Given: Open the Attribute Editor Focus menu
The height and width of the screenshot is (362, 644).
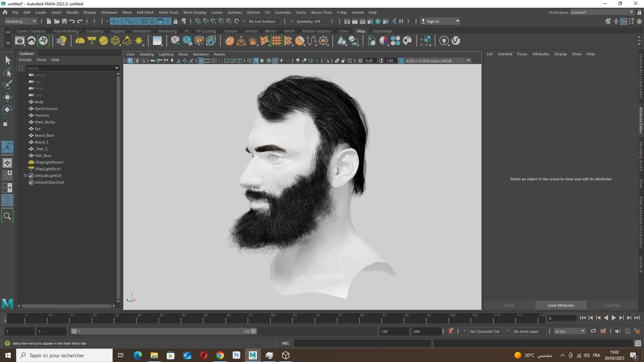Looking at the screenshot, I should (x=522, y=54).
